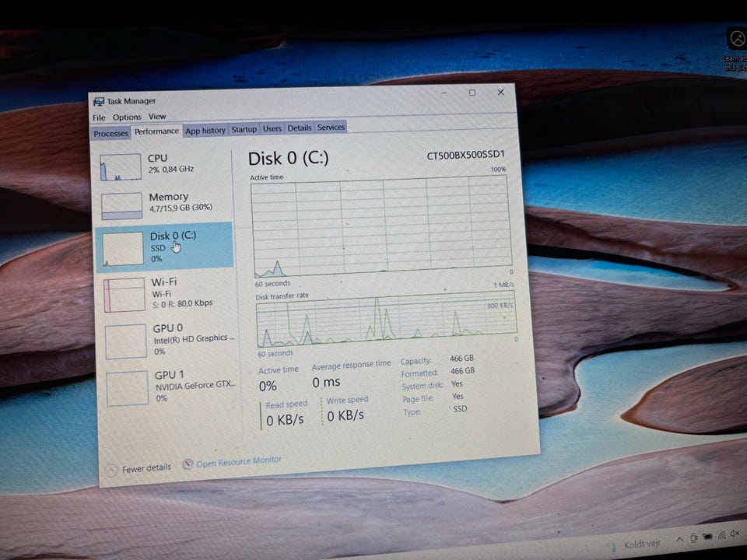Click the 1 MB/s scale label
The width and height of the screenshot is (747, 560).
pyautogui.click(x=503, y=285)
